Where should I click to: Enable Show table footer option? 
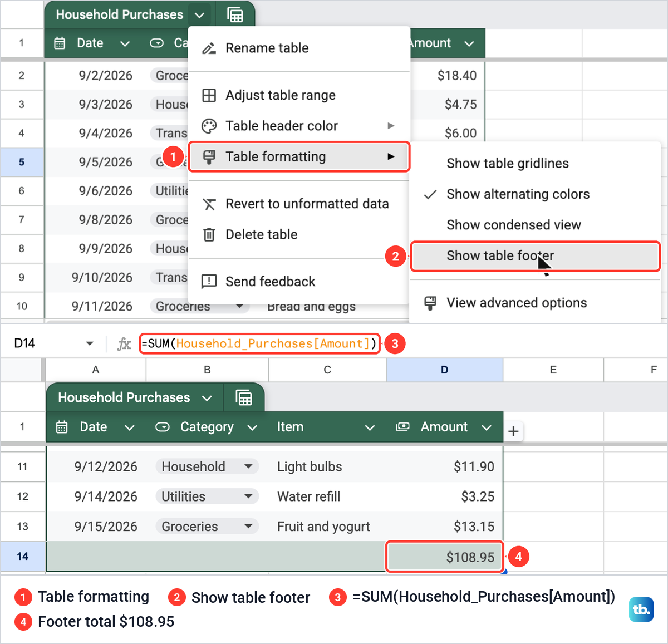535,256
